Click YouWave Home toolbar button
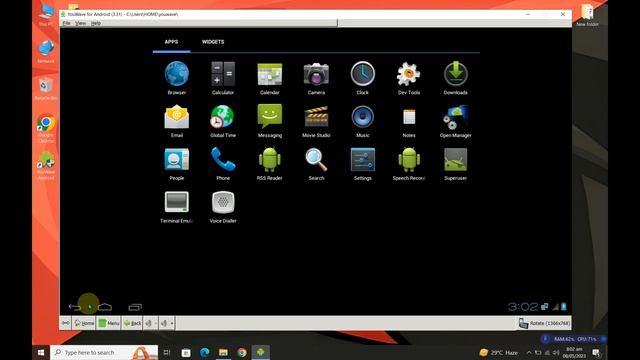This screenshot has width=640, height=360. (84, 323)
